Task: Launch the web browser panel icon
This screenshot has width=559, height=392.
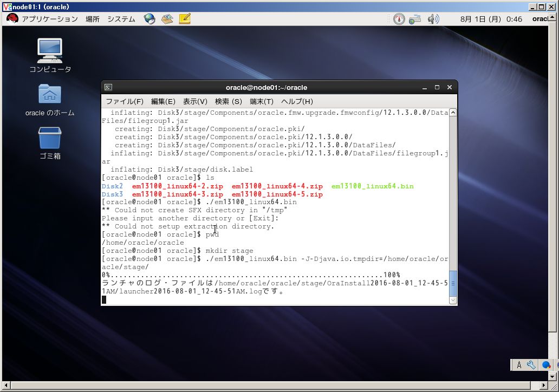Action: click(x=149, y=19)
